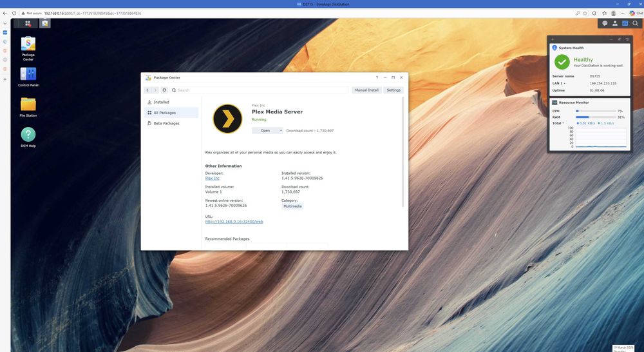Click the Resource Monitor widget icon
Viewport: 644px width, 352px height.
click(554, 103)
